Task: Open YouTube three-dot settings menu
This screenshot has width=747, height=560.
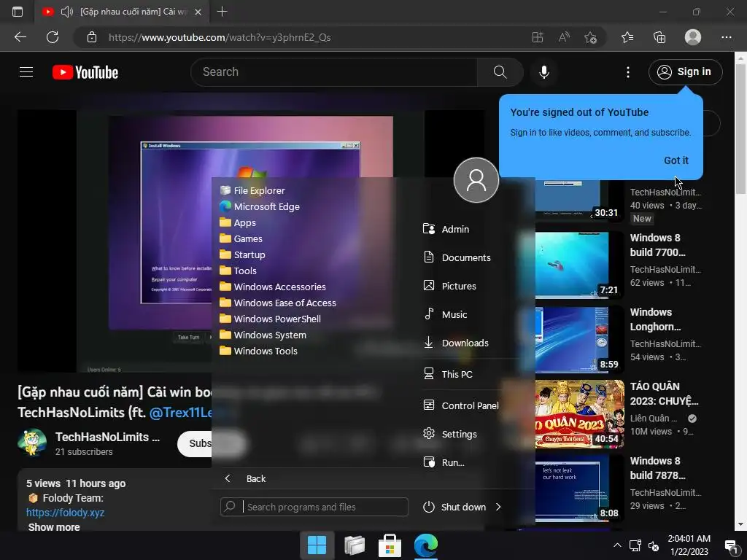Action: pyautogui.click(x=628, y=72)
